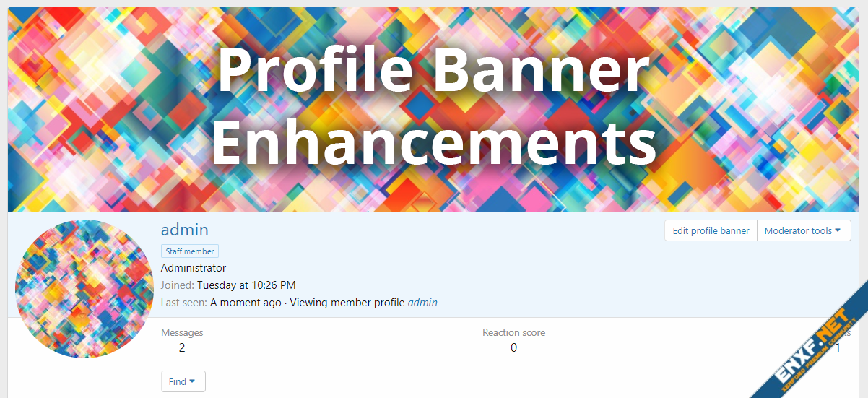Select the Staff member badge
The width and height of the screenshot is (868, 398).
pos(189,251)
